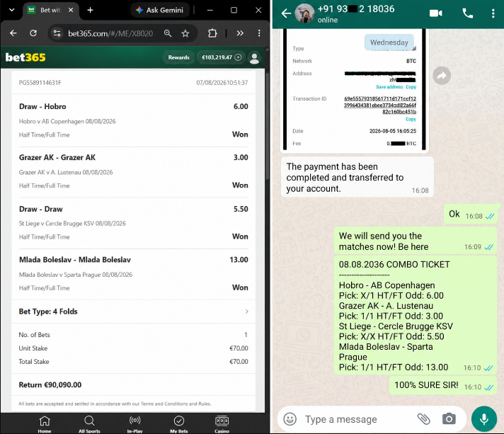The width and height of the screenshot is (504, 434).
Task: Click the bet365.com address bar
Action: tap(110, 33)
